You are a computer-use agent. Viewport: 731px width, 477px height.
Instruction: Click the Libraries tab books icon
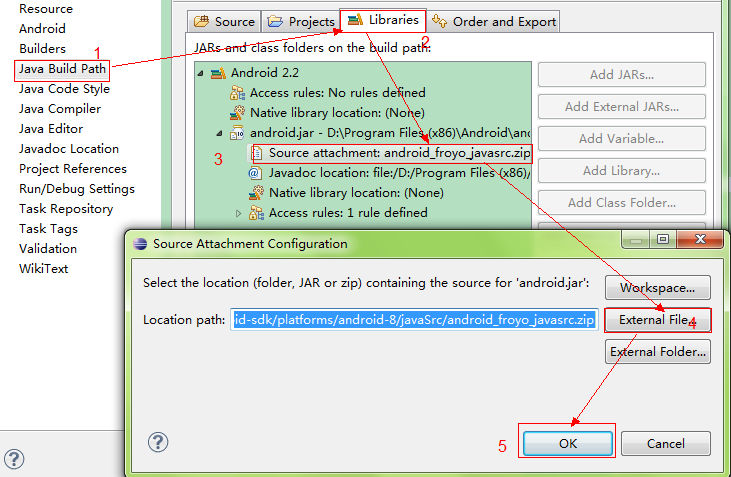[355, 20]
